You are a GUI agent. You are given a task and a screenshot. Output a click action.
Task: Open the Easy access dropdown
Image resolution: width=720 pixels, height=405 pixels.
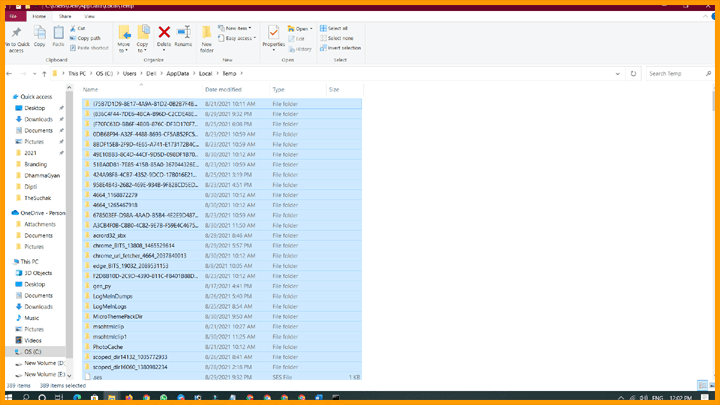pyautogui.click(x=240, y=37)
